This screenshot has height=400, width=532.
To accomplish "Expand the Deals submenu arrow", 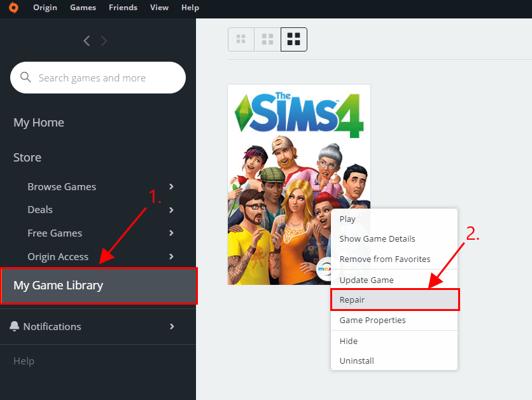I will pos(171,210).
